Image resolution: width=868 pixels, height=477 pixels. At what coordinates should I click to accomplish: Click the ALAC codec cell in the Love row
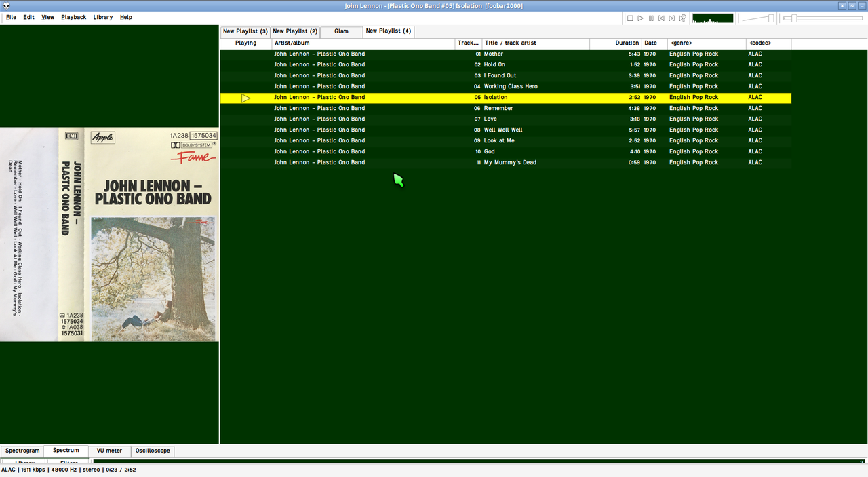755,119
